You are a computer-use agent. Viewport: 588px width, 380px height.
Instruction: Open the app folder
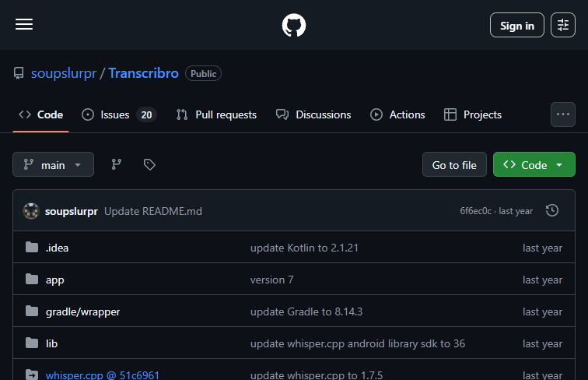click(x=54, y=280)
